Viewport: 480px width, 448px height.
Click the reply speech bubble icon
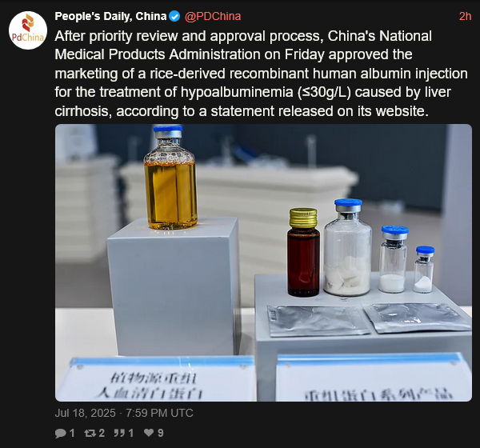[61, 433]
